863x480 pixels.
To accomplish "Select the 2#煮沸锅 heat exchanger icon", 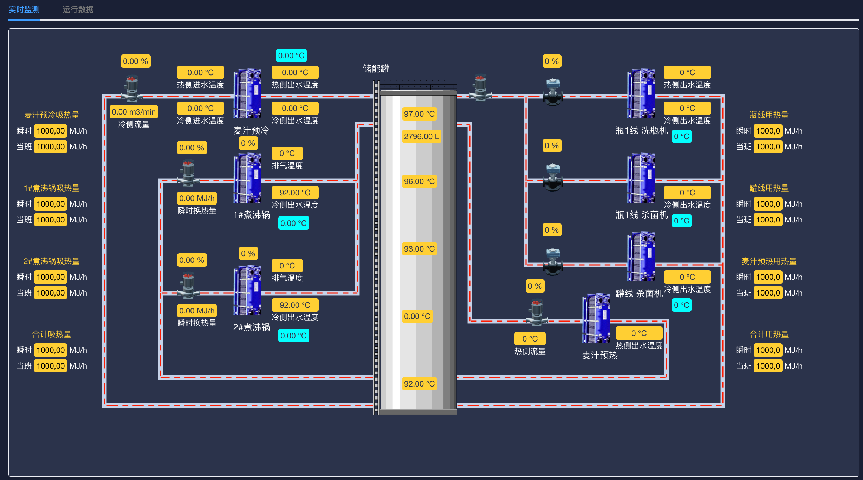I will tap(247, 289).
